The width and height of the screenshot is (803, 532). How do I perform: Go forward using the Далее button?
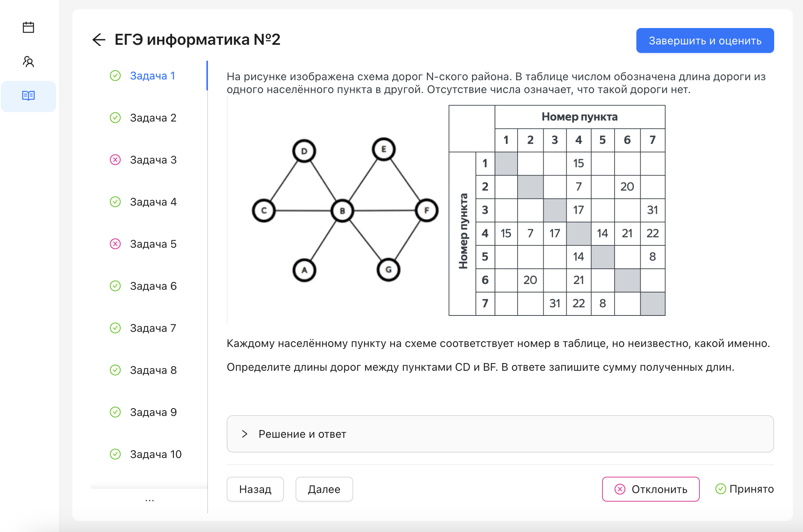[x=324, y=489]
